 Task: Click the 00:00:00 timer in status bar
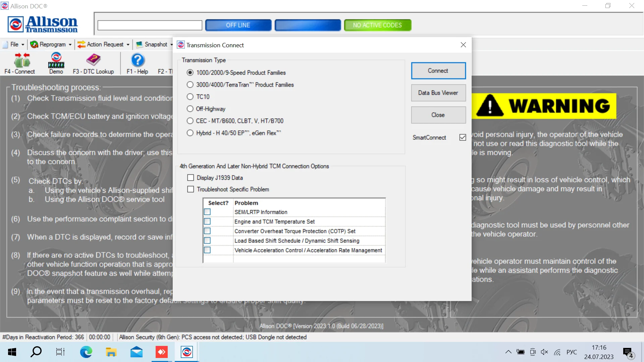click(100, 337)
